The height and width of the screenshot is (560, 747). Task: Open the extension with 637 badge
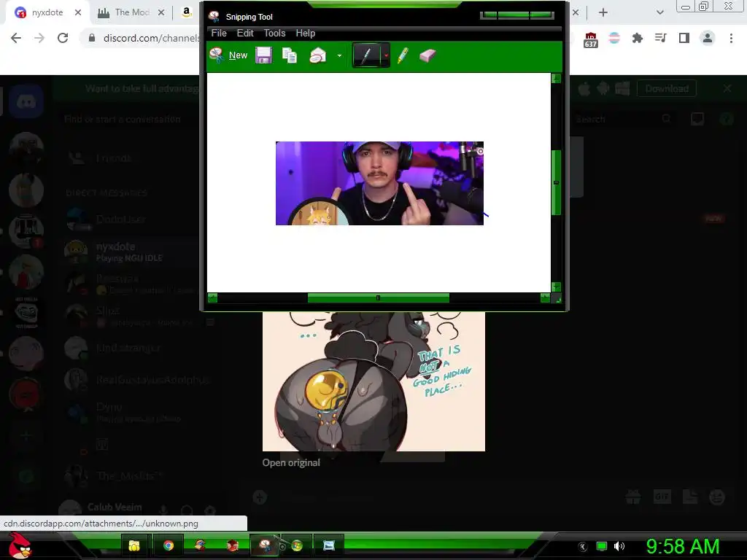pyautogui.click(x=590, y=39)
